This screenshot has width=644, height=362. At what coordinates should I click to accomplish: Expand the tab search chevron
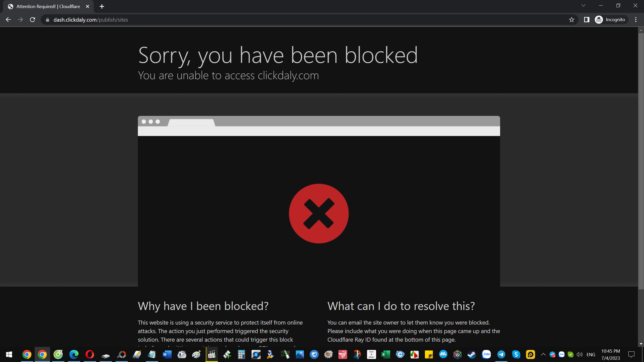(583, 6)
